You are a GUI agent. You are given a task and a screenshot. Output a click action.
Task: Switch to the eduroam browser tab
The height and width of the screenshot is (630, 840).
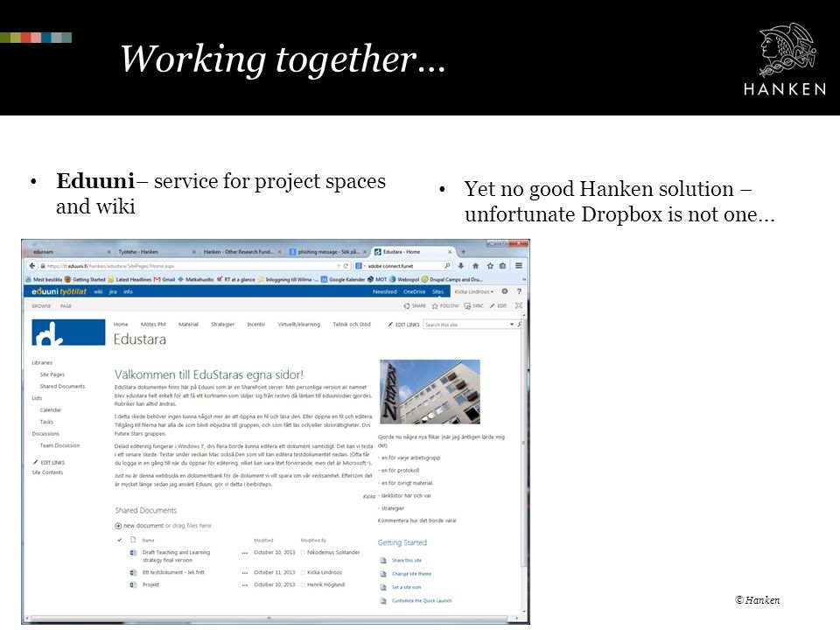70,251
